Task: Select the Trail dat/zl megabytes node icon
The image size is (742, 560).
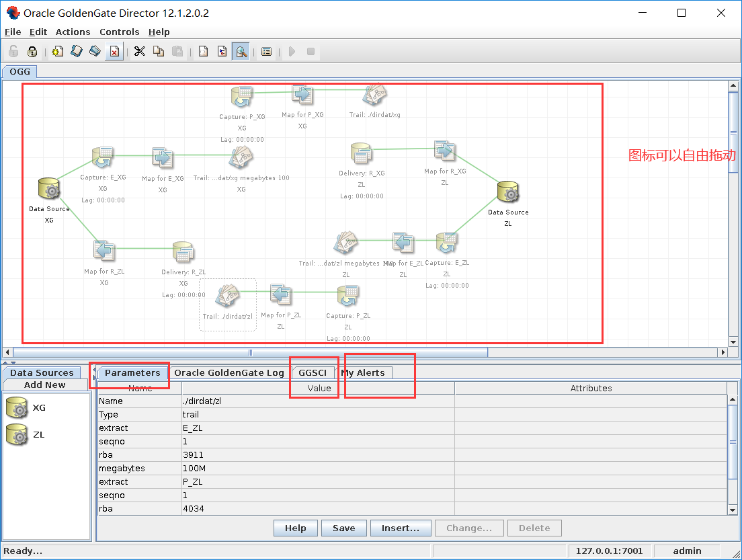Action: [346, 243]
